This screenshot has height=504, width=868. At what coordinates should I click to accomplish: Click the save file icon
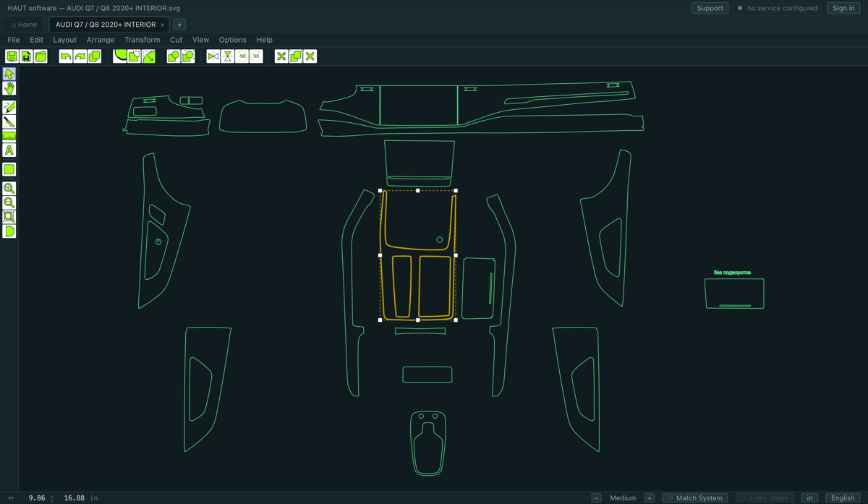point(12,56)
